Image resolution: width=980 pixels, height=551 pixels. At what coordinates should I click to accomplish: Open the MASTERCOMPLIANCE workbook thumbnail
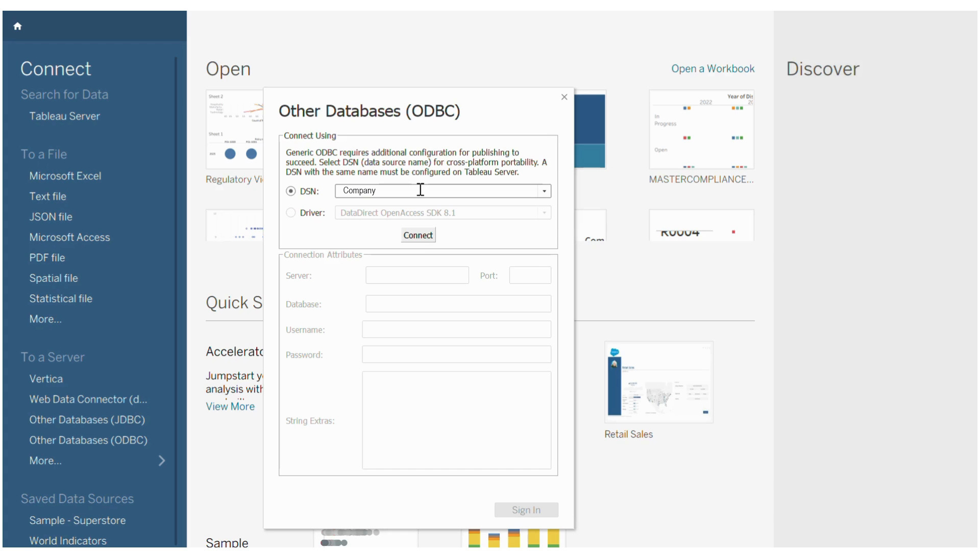tap(701, 130)
